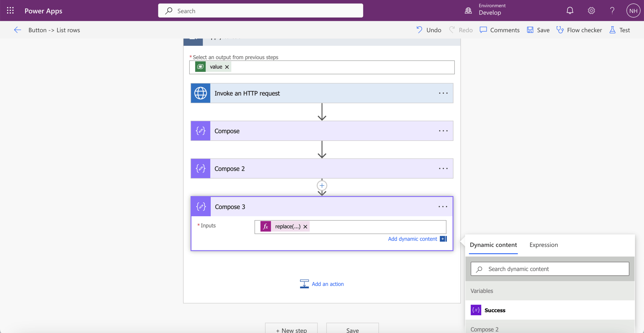Open Compose 3 ellipsis menu

pyautogui.click(x=443, y=207)
